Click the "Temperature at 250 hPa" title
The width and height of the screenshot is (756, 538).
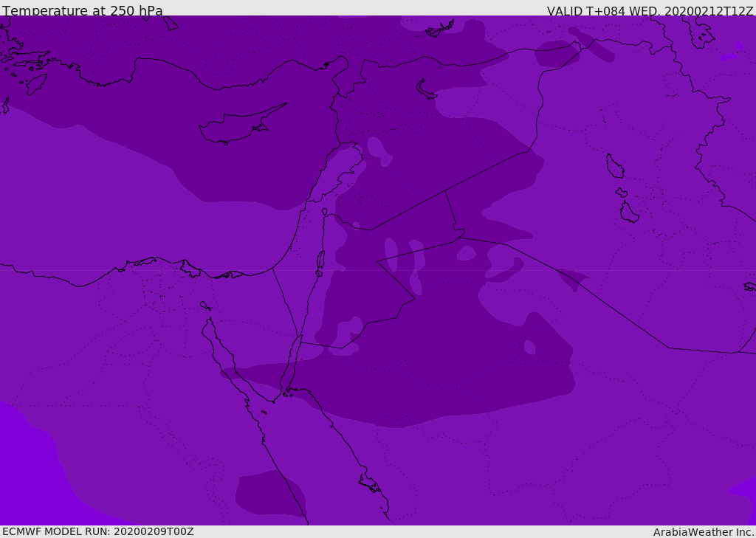[82, 10]
